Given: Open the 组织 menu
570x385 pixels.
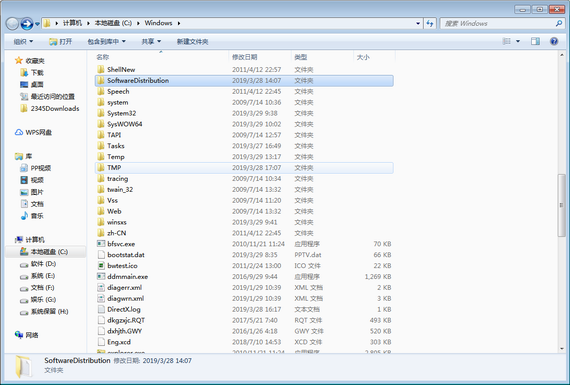Looking at the screenshot, I should 23,42.
